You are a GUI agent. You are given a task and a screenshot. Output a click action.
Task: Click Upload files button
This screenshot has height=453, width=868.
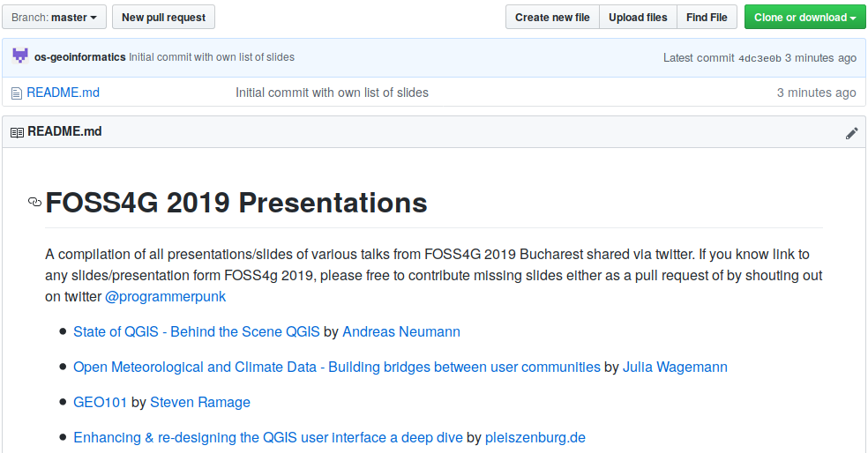pyautogui.click(x=638, y=17)
